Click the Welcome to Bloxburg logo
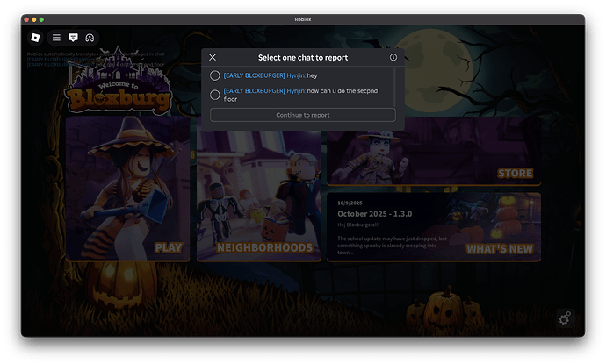Screen dimensions: 606x364 pyautogui.click(x=118, y=82)
